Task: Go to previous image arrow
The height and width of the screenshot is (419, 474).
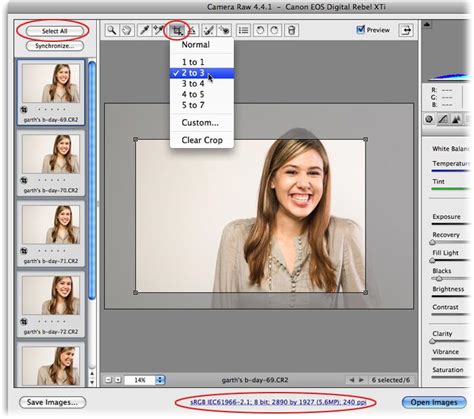Action: 352,380
